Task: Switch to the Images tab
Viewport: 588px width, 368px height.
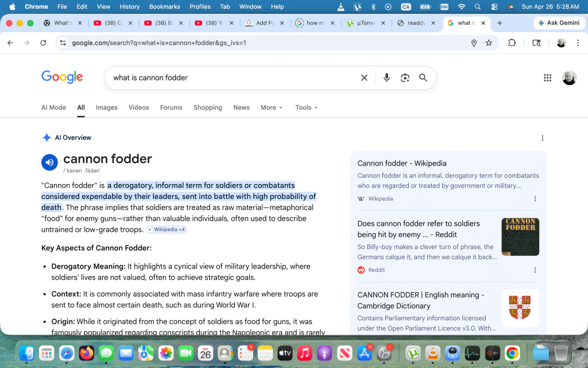Action: 106,108
